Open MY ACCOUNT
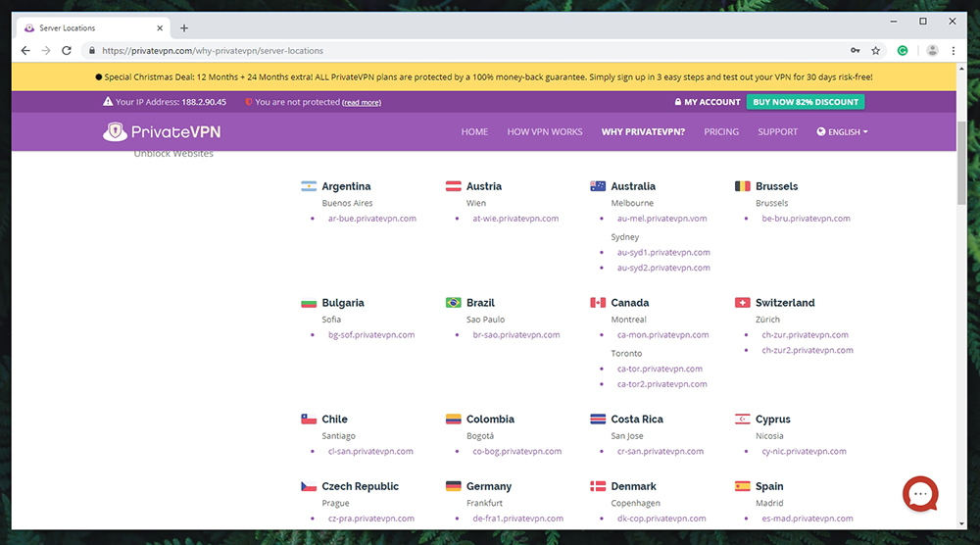Screen dimensions: 980x545 click(x=707, y=102)
